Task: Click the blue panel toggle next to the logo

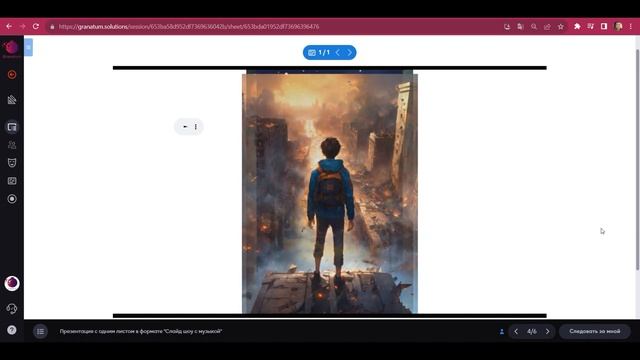Action: click(x=28, y=47)
